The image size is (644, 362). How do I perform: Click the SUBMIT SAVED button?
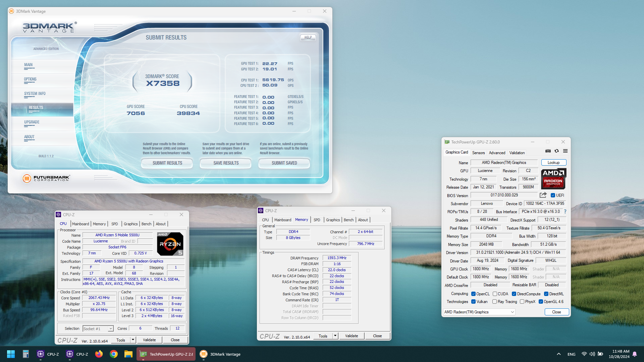284,163
